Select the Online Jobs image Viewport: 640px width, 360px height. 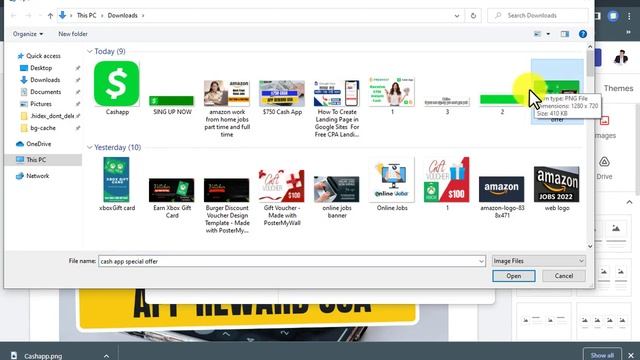(x=392, y=184)
